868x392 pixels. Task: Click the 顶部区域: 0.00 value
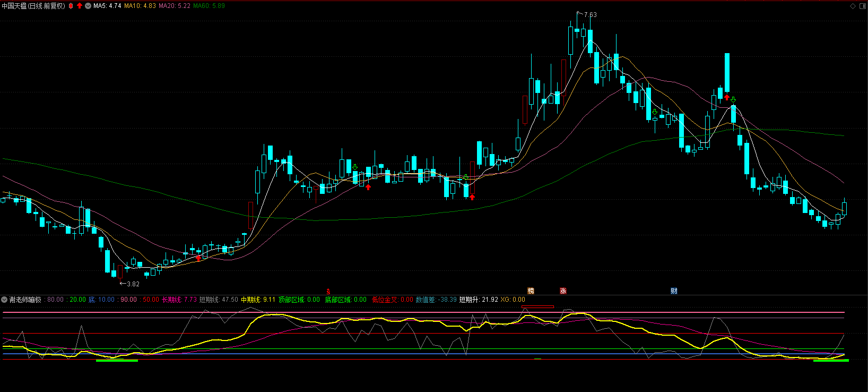[299, 300]
